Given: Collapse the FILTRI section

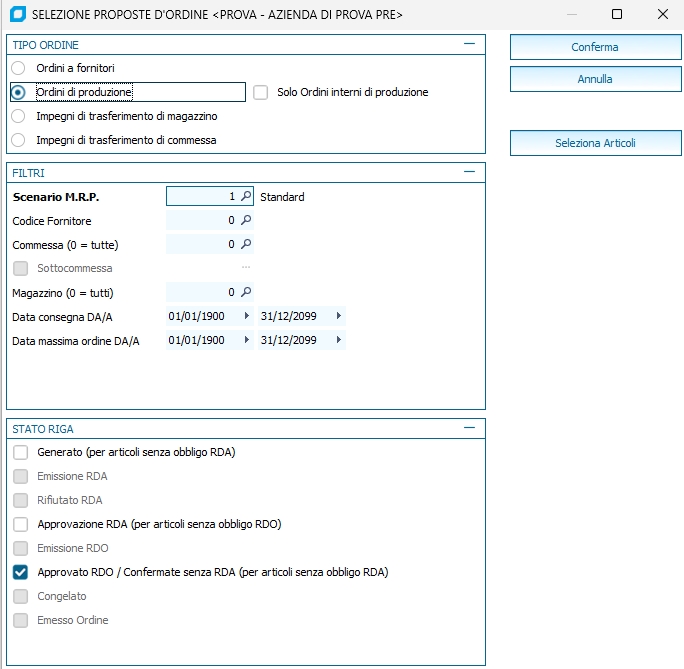Looking at the screenshot, I should (x=469, y=172).
